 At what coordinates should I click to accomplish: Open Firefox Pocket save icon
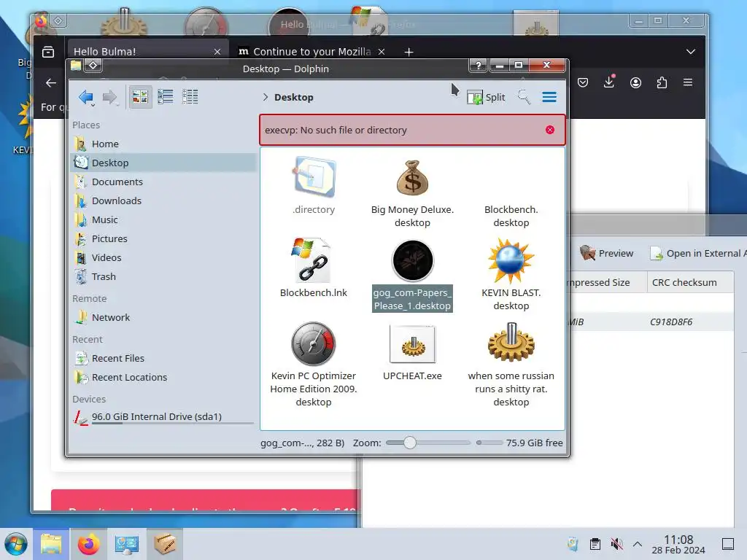coord(583,83)
